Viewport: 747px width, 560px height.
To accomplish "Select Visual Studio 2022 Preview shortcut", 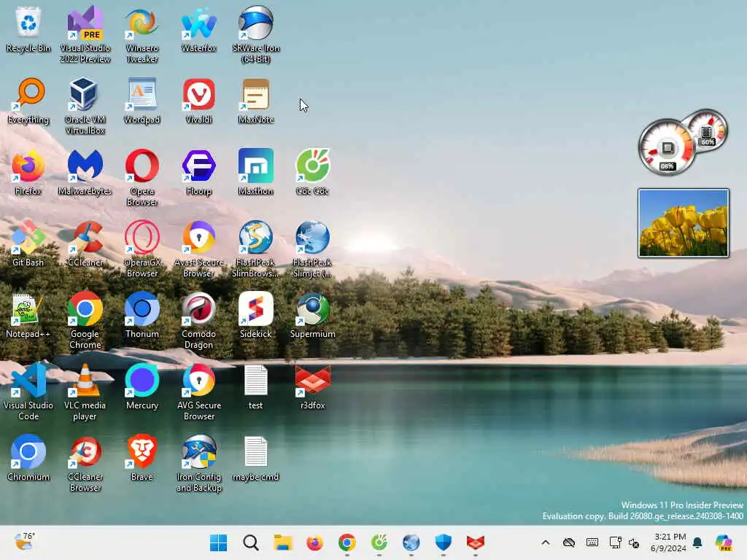I will coord(85,35).
